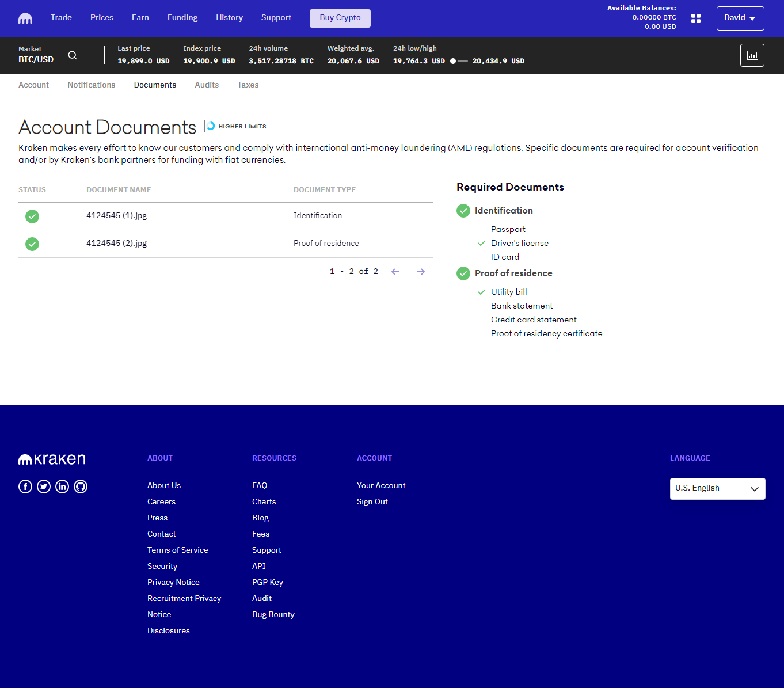Open the Privacy Notice link
The image size is (784, 688).
[173, 583]
